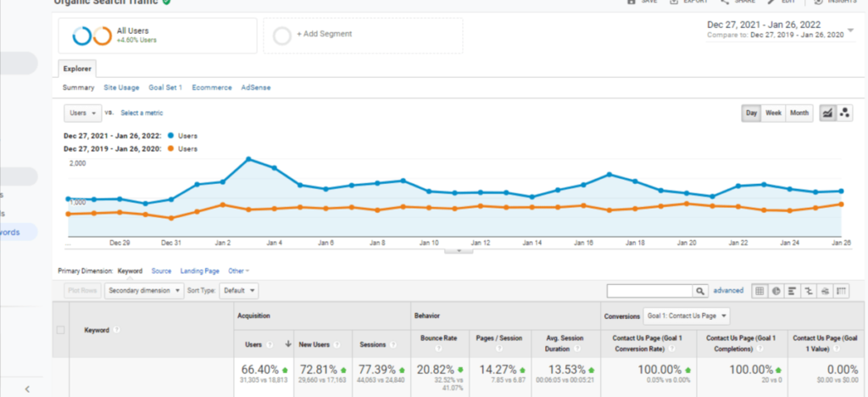The height and width of the screenshot is (397, 868).
Task: Click orange Users legend dot for 2019-2020
Action: [170, 149]
